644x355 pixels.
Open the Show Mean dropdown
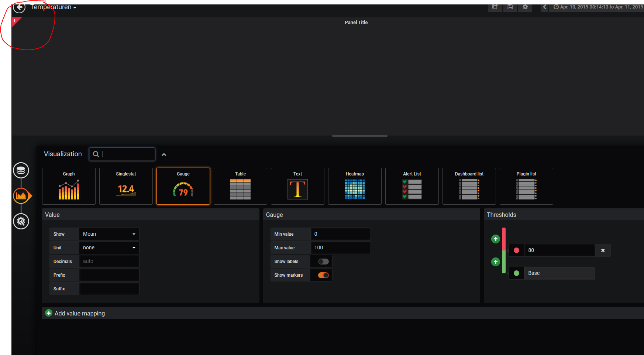(x=109, y=234)
